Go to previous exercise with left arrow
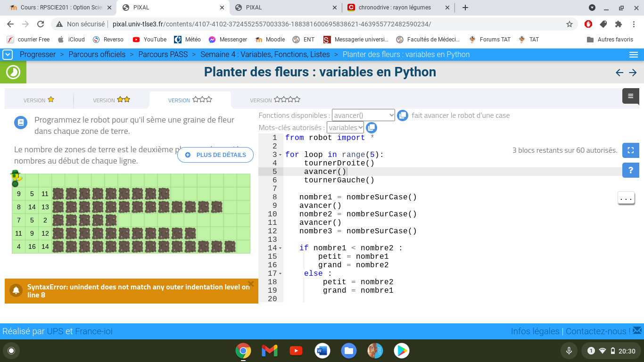This screenshot has width=644, height=362. point(619,73)
